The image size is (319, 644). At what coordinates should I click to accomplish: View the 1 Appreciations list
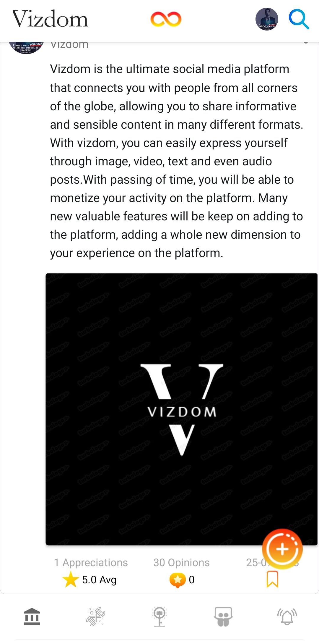(91, 562)
